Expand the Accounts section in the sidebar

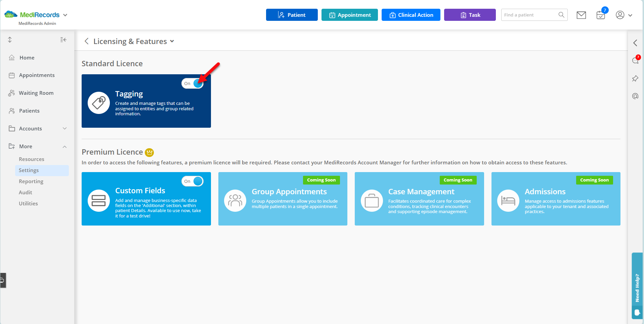65,128
